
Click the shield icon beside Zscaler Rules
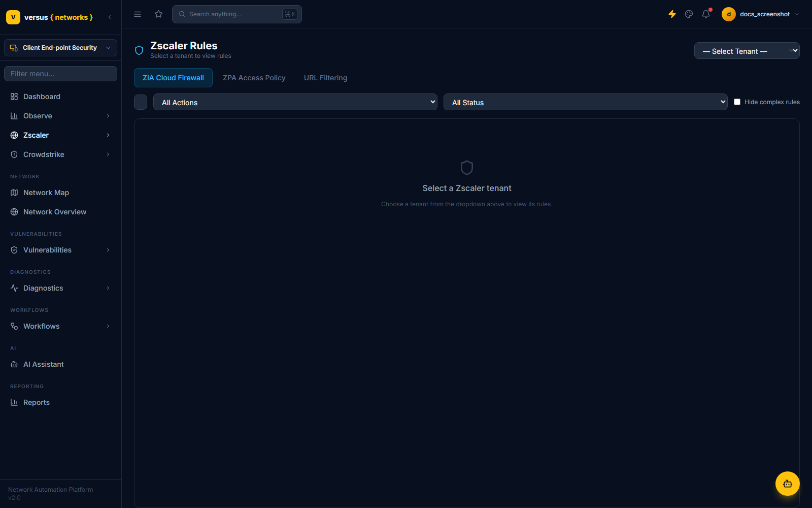(x=139, y=50)
